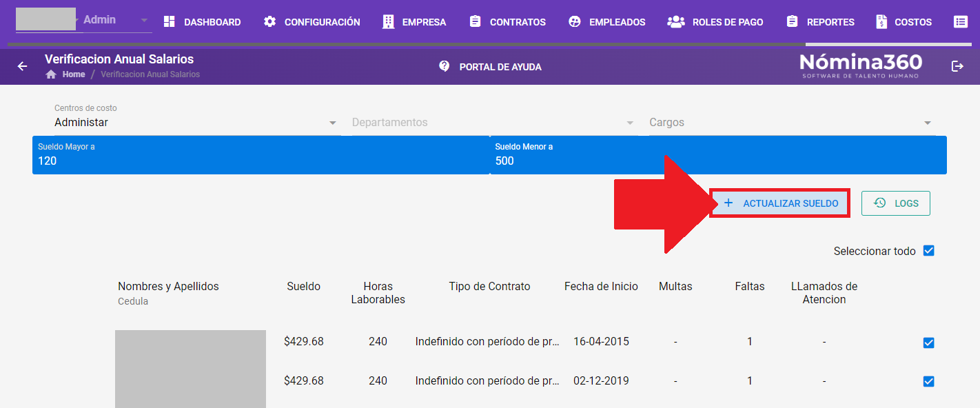
Task: Open the Contratos menu
Action: pyautogui.click(x=507, y=22)
